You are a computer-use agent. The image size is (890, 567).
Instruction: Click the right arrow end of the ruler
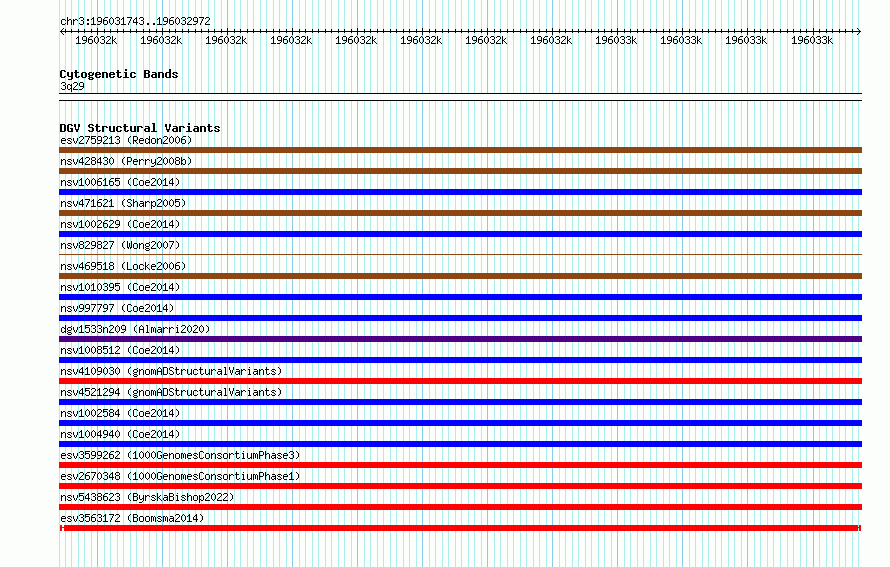[x=859, y=31]
